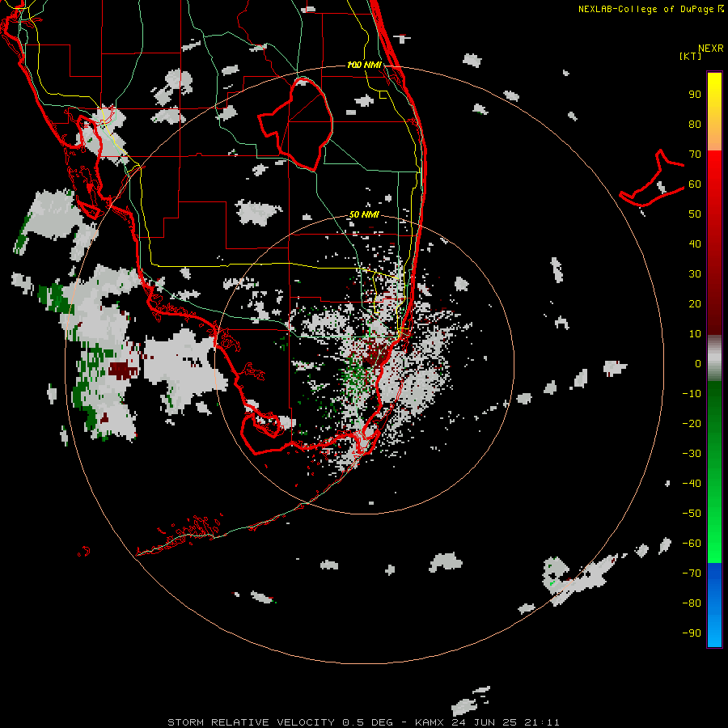
Task: Click the -20 knot scale label
Action: coord(692,424)
